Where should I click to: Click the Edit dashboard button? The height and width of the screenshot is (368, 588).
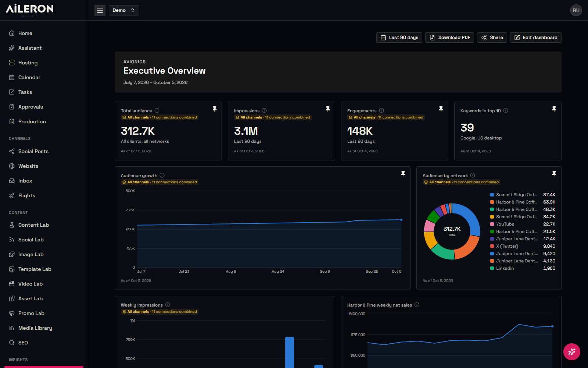[x=535, y=38]
